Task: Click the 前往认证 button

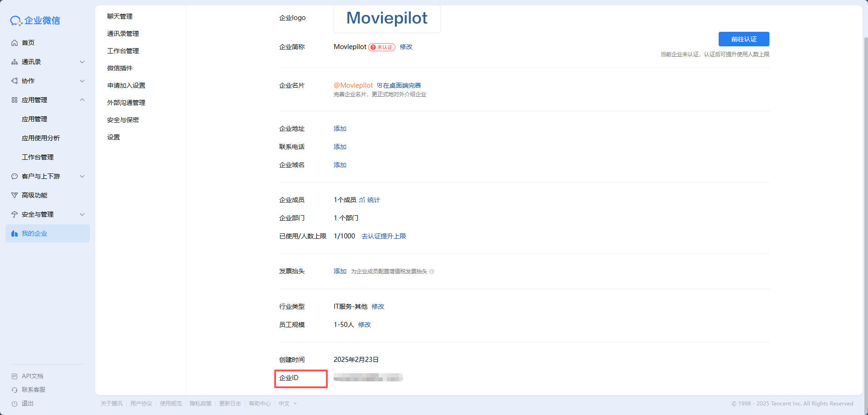Action: click(x=744, y=39)
